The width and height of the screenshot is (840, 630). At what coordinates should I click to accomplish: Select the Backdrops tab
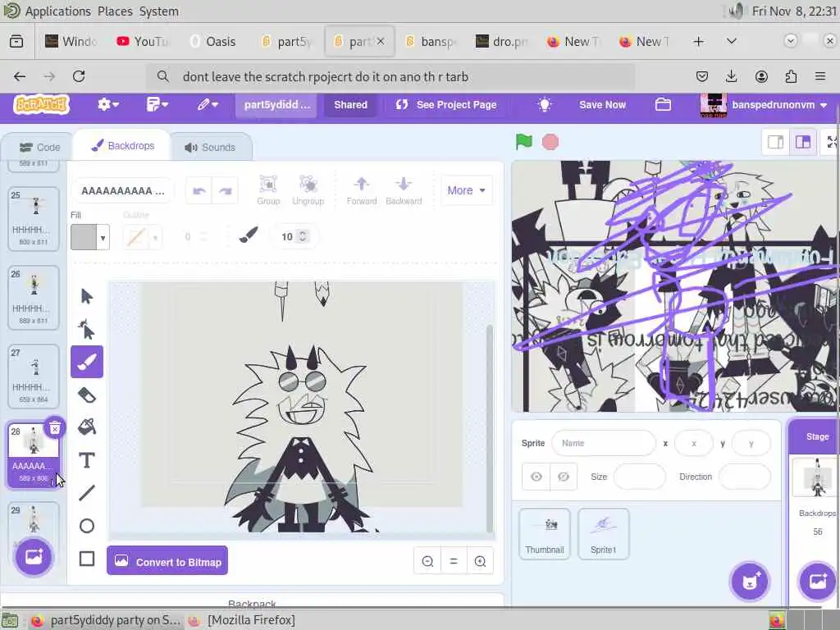(x=123, y=146)
